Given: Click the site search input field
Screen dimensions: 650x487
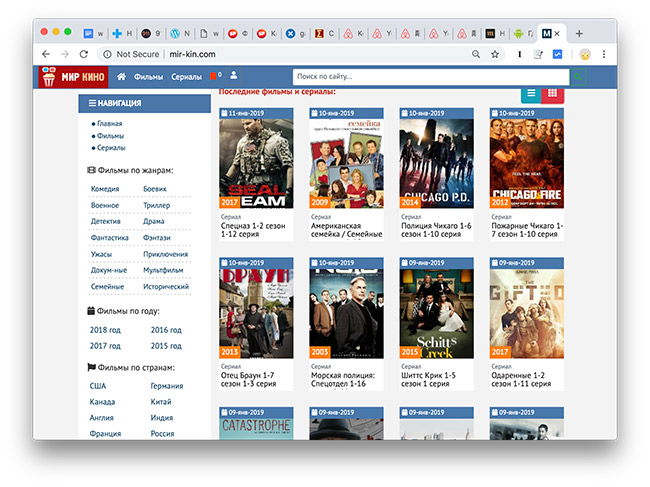Looking at the screenshot, I should pos(430,77).
